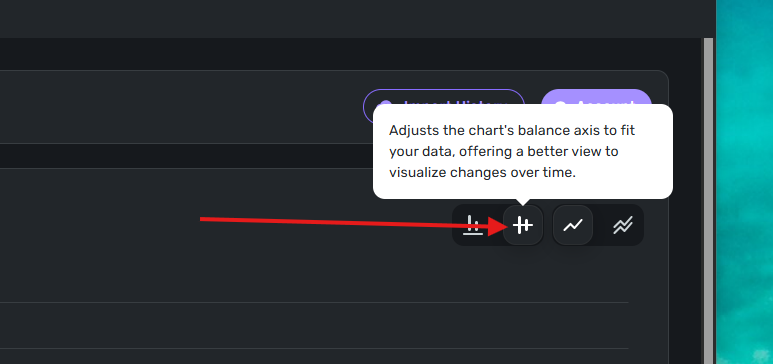Click the red arrowhead beside the axis toggle
773x364 pixels.
tap(498, 226)
